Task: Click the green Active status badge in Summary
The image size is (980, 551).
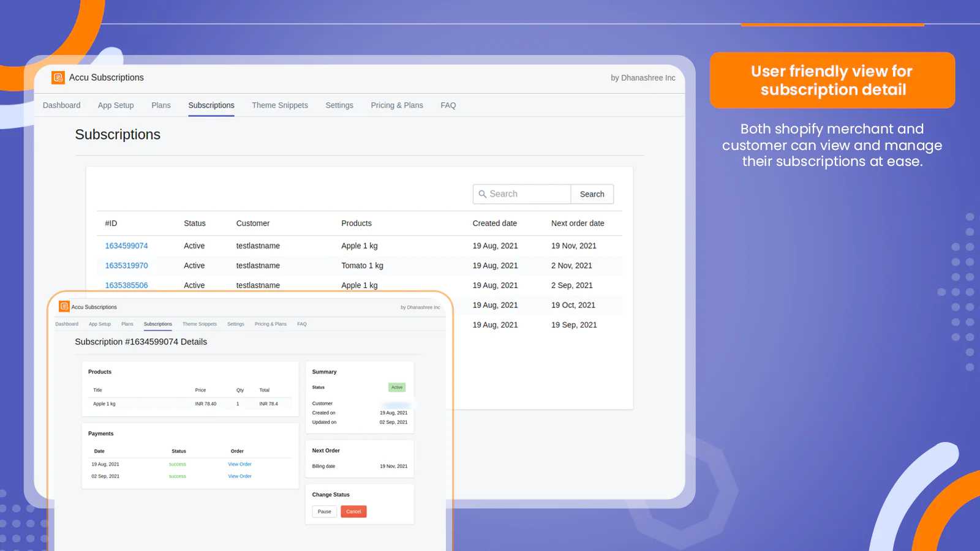Action: point(397,388)
